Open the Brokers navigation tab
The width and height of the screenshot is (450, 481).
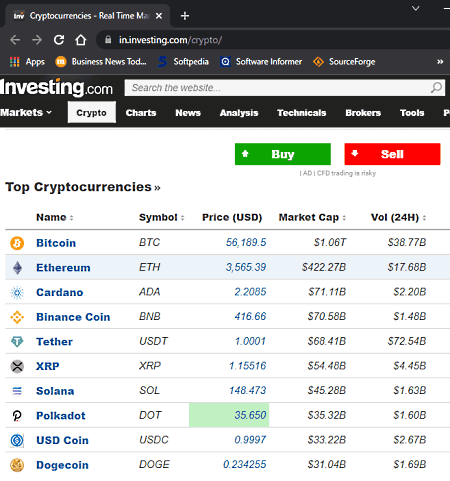click(363, 113)
